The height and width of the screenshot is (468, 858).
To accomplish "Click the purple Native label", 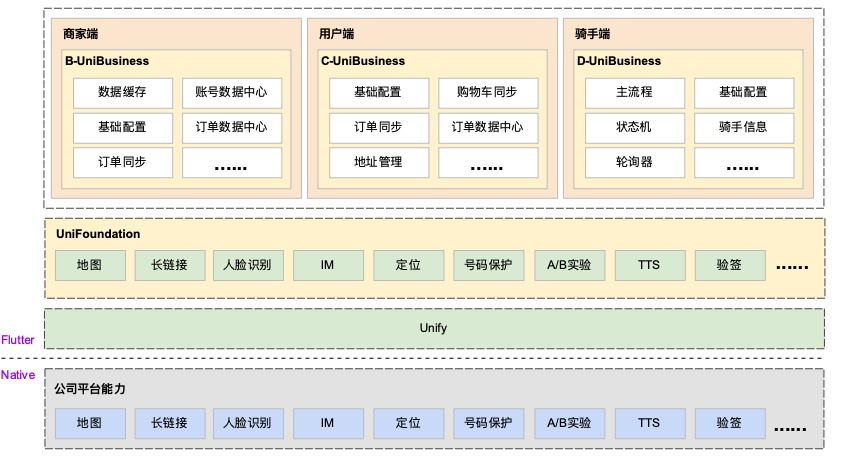I will (x=18, y=375).
